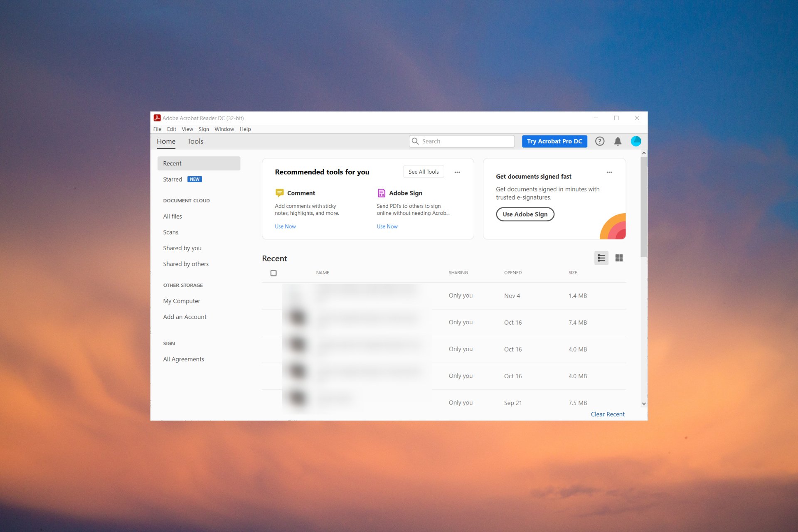Screen dimensions: 798x532
Task: Click Try Acrobat Pro DC button
Action: [554, 141]
